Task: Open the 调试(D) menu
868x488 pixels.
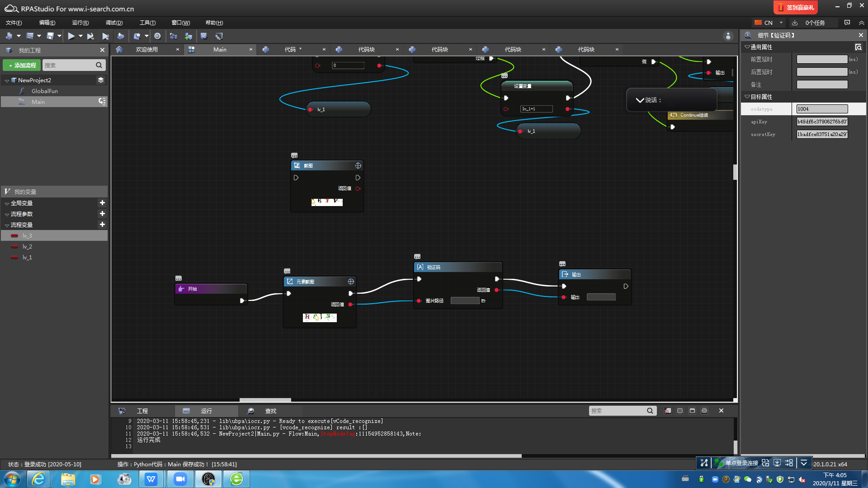Action: point(114,23)
